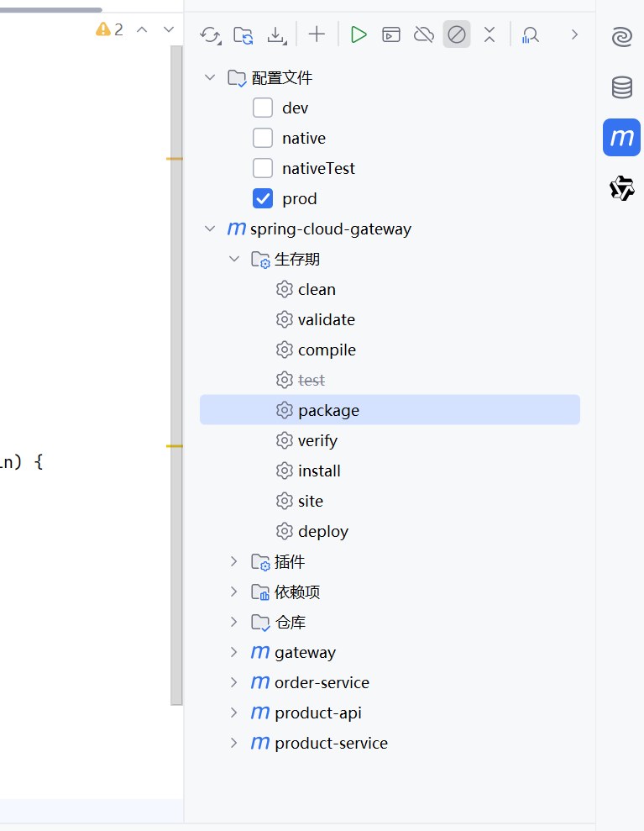Select the validate lifecycle goal
This screenshot has width=644, height=831.
click(x=390, y=319)
